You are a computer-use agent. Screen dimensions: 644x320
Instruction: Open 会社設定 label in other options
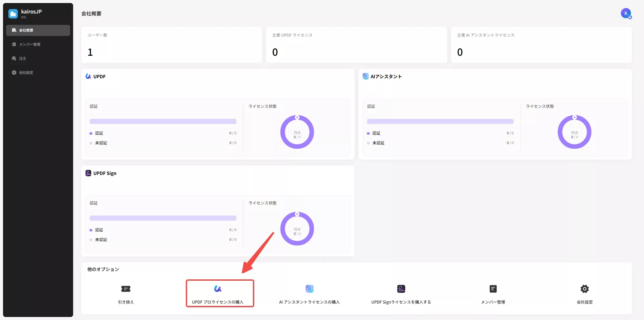click(x=585, y=302)
